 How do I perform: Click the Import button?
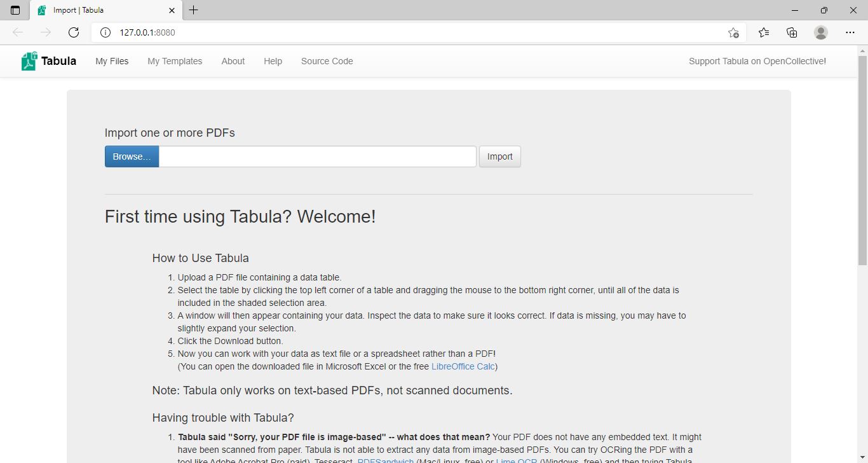tap(499, 156)
